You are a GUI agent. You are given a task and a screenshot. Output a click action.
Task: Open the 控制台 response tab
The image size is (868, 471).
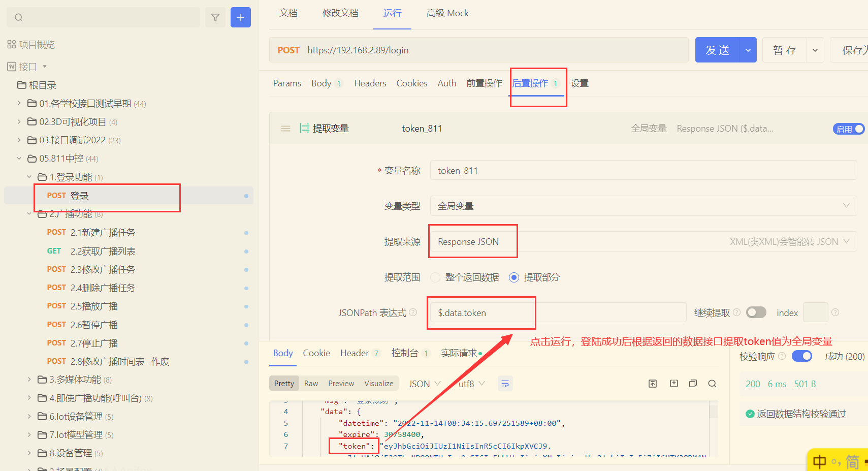[x=410, y=353]
